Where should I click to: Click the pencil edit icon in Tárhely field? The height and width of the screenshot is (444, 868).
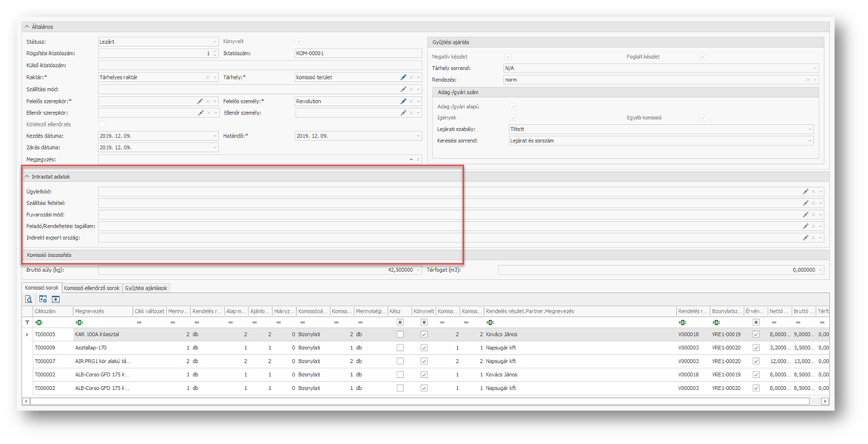click(x=404, y=77)
